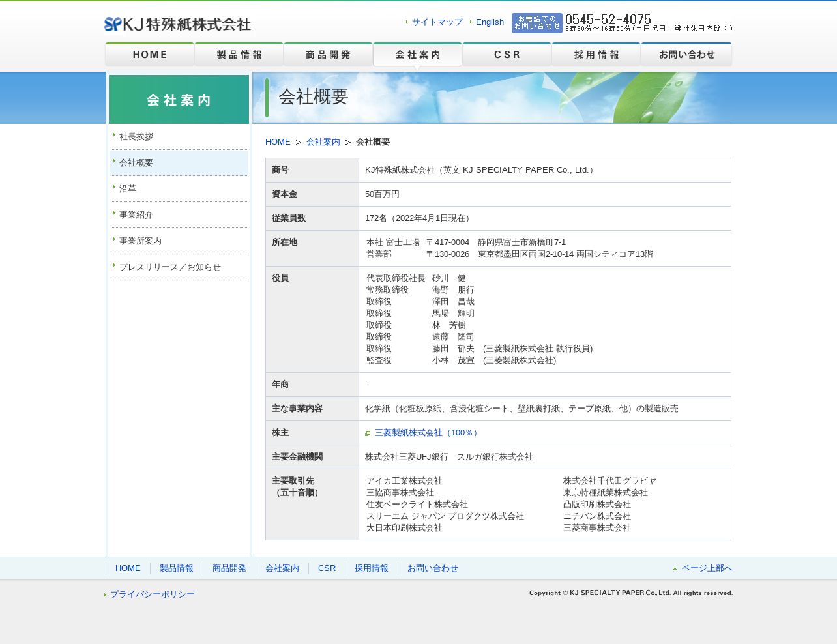Click the 会社概要 page heading
Screen dimensions: 837x644
pyautogui.click(x=314, y=96)
